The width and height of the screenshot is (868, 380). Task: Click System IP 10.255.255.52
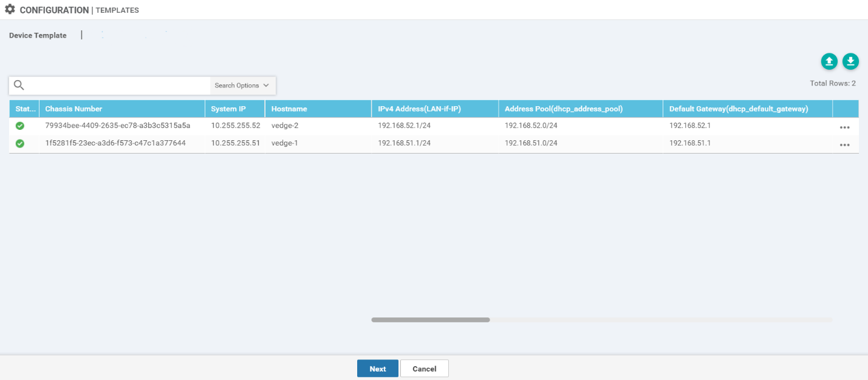click(236, 126)
